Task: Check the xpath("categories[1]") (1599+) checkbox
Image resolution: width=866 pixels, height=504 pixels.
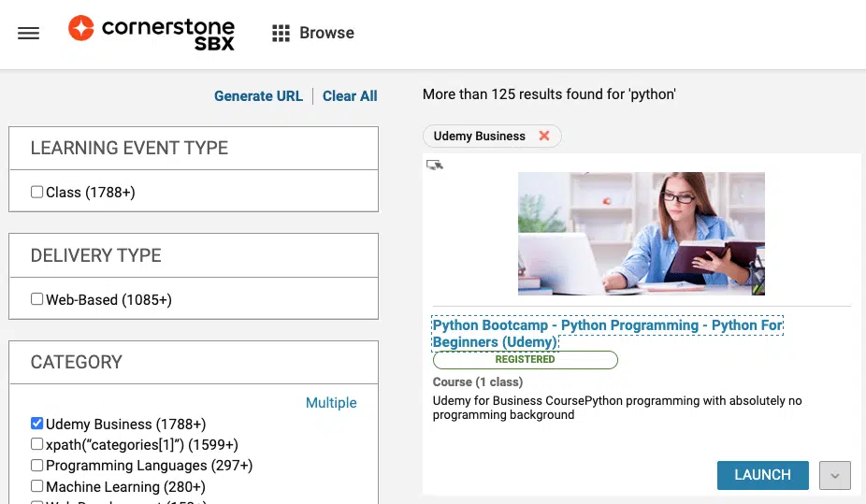Action: (36, 444)
